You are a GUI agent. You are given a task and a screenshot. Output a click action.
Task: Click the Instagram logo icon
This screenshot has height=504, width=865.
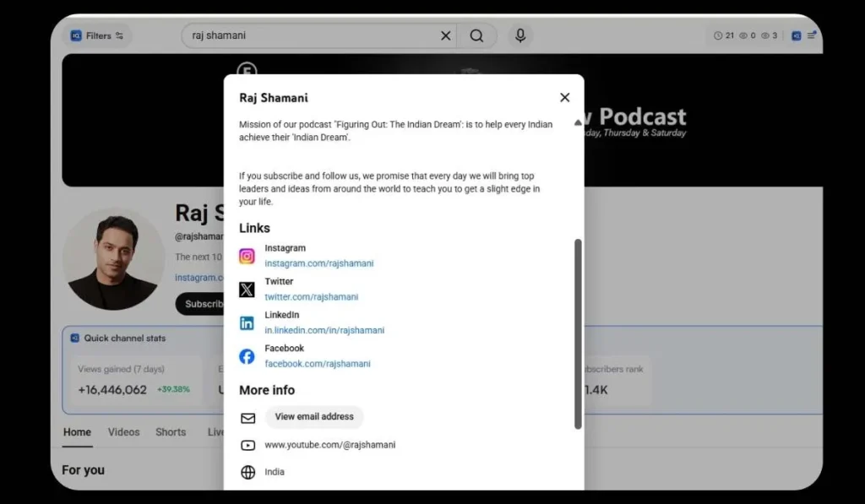click(247, 256)
